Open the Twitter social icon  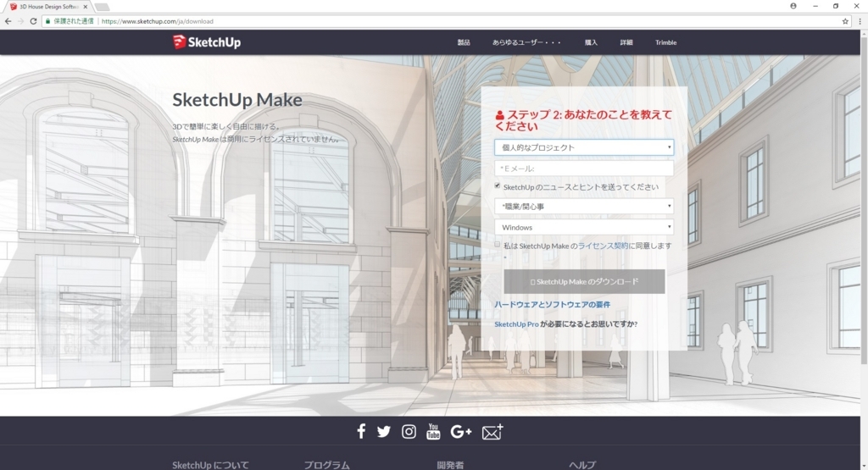tap(384, 432)
